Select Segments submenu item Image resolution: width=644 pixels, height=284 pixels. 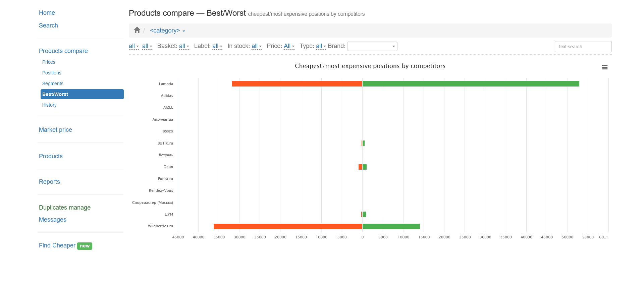click(x=53, y=83)
